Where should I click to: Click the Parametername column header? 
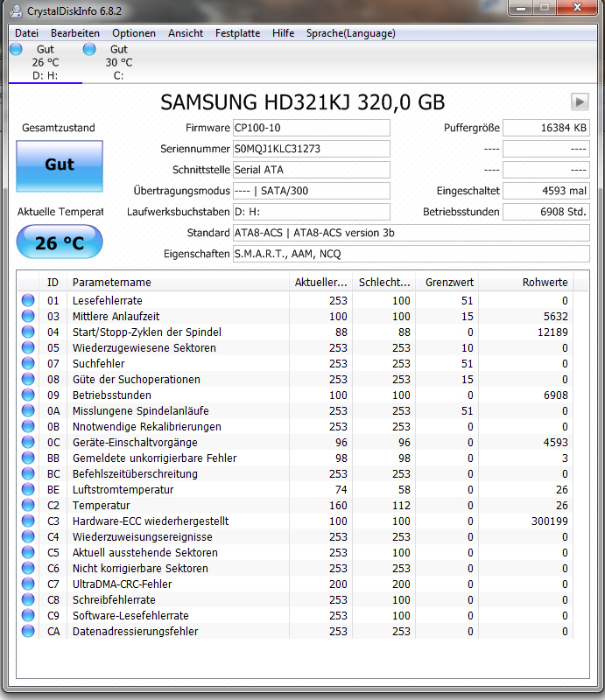pos(178,282)
